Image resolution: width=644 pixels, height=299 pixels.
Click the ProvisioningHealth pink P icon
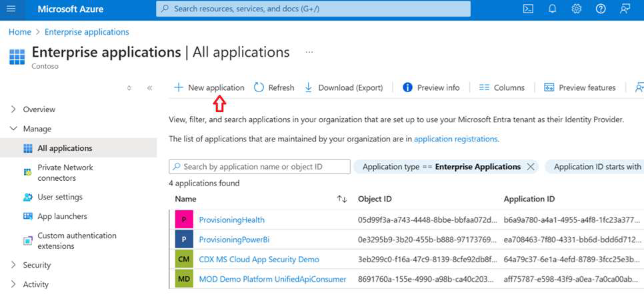click(183, 220)
